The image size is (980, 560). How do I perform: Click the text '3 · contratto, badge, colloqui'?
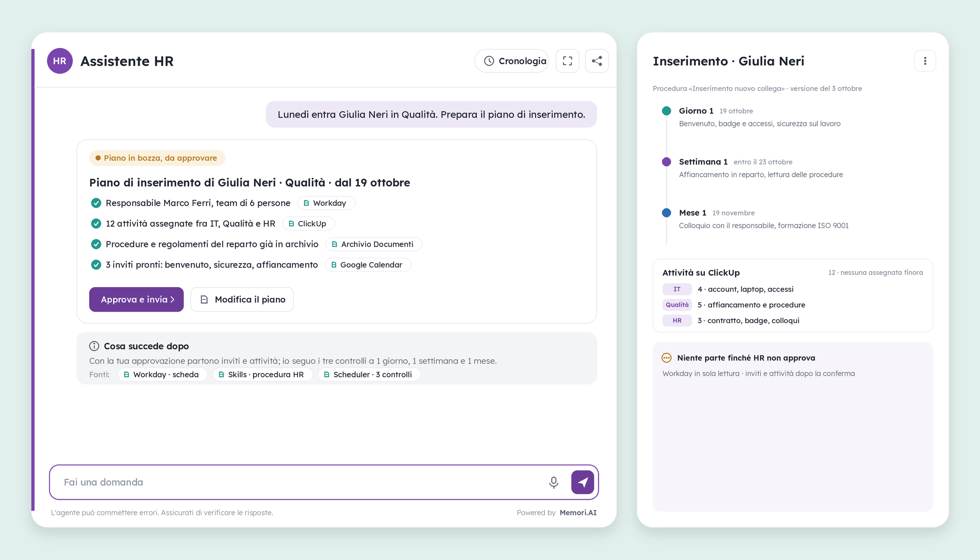748,320
